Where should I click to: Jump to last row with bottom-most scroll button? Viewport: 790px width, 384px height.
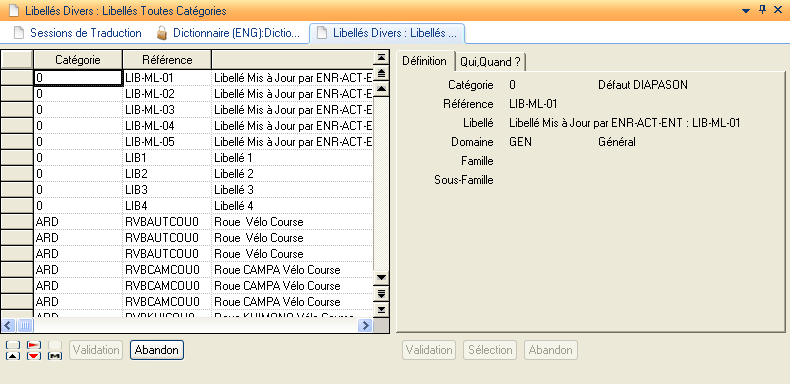[x=381, y=309]
